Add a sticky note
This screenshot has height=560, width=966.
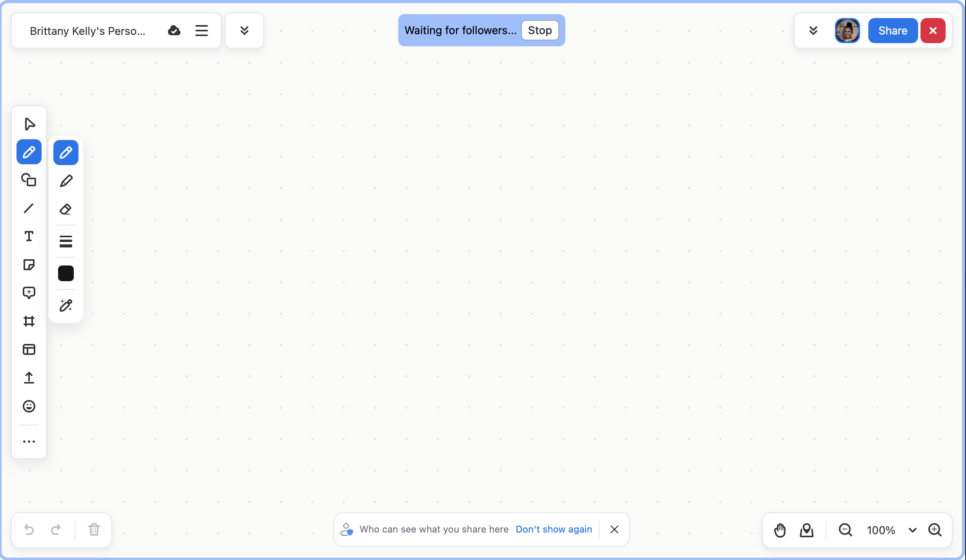pyautogui.click(x=29, y=265)
